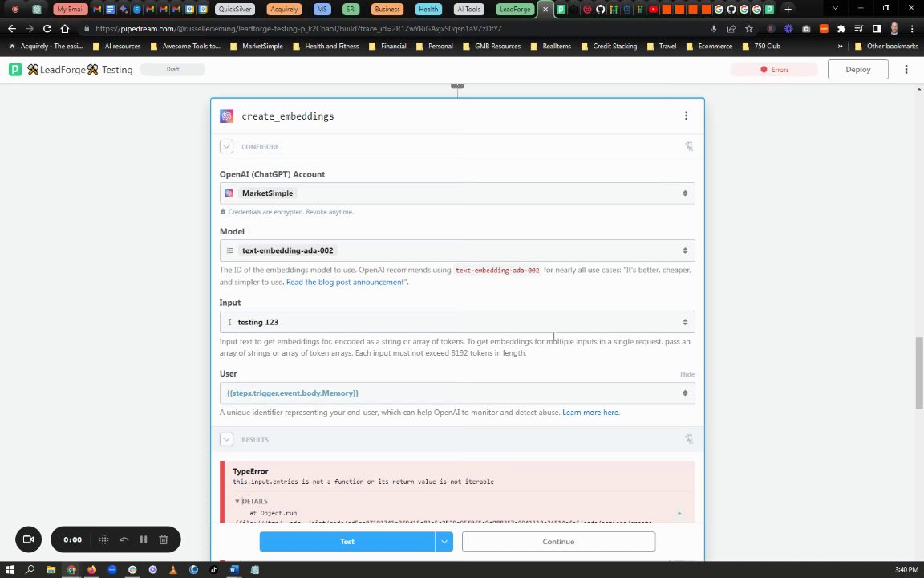924x578 pixels.
Task: Open Microsoft Word from the taskbar
Action: [x=234, y=570]
